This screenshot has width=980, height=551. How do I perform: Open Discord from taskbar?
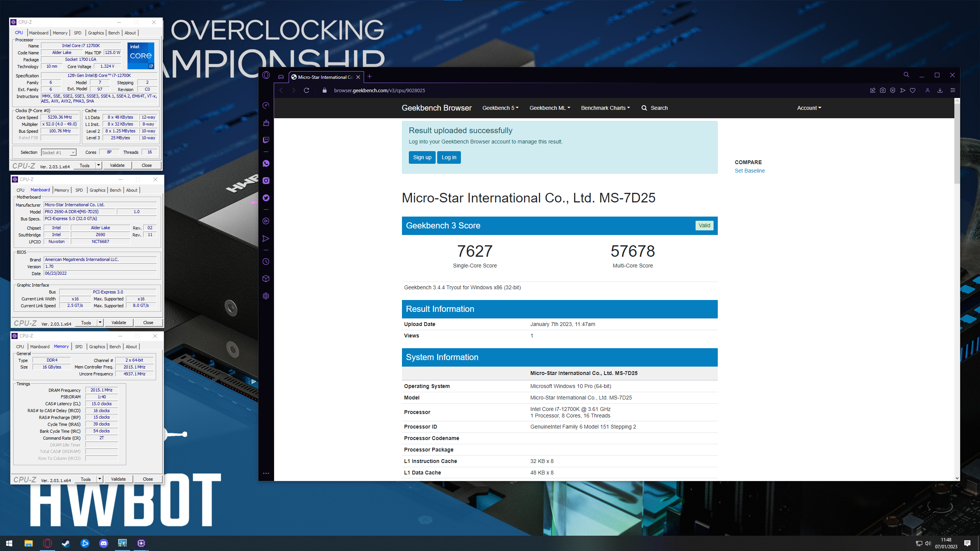point(104,543)
